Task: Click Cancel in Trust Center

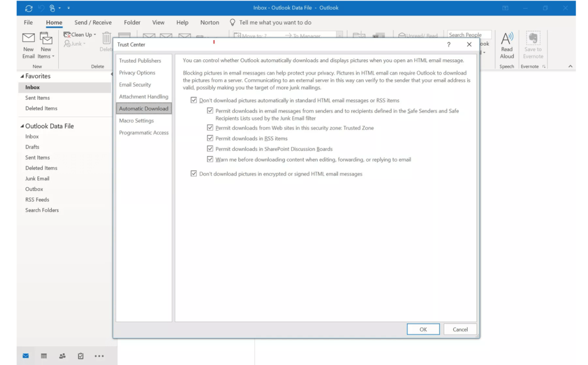Action: click(x=460, y=329)
